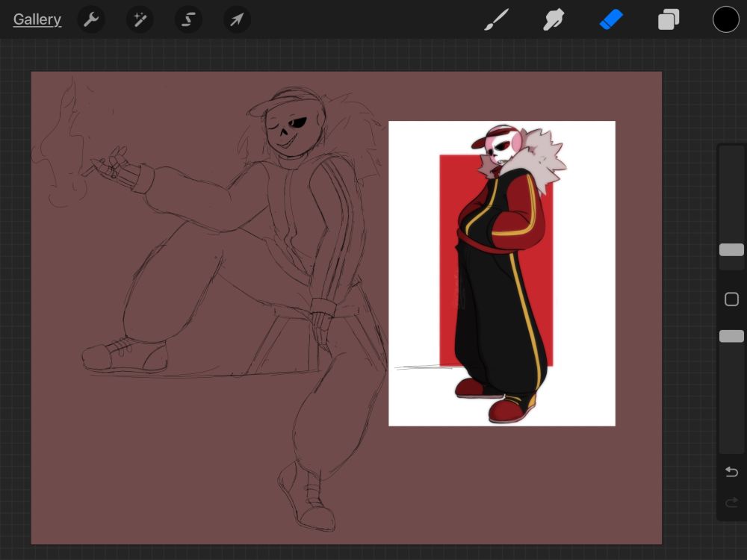Tap the square Modify button on the sidebar
The width and height of the screenshot is (747, 560).
click(x=731, y=299)
